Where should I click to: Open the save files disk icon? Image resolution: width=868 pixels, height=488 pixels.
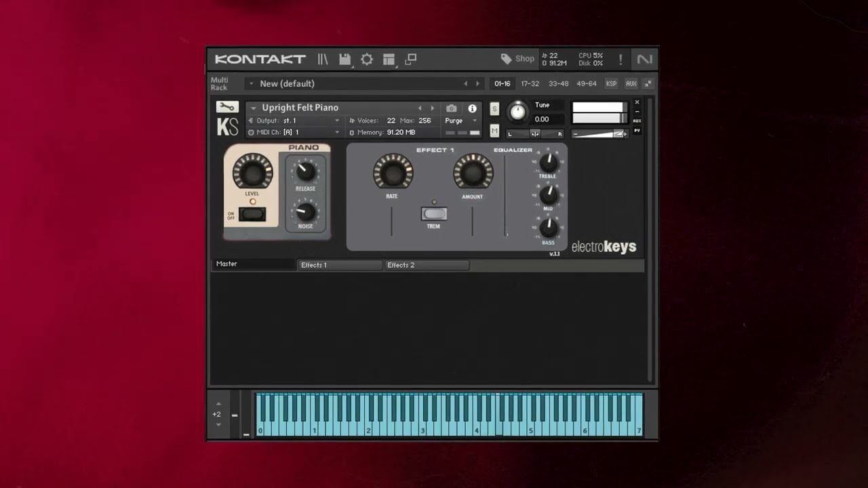pos(344,59)
